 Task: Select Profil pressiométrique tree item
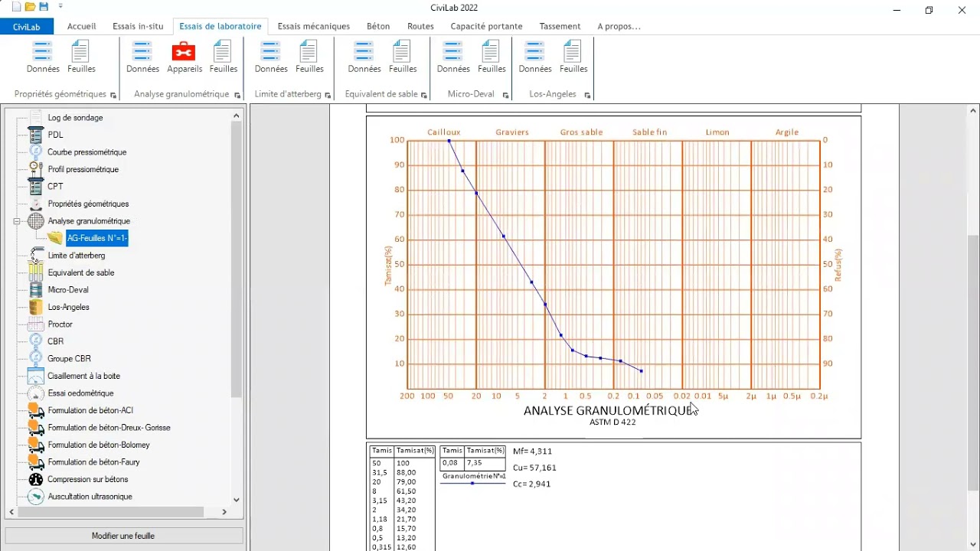[83, 169]
